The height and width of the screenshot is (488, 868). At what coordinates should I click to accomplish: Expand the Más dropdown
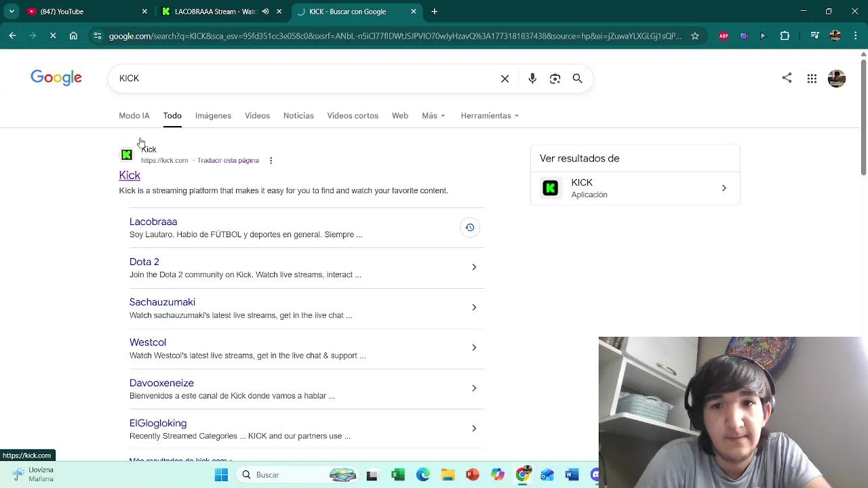pos(433,115)
